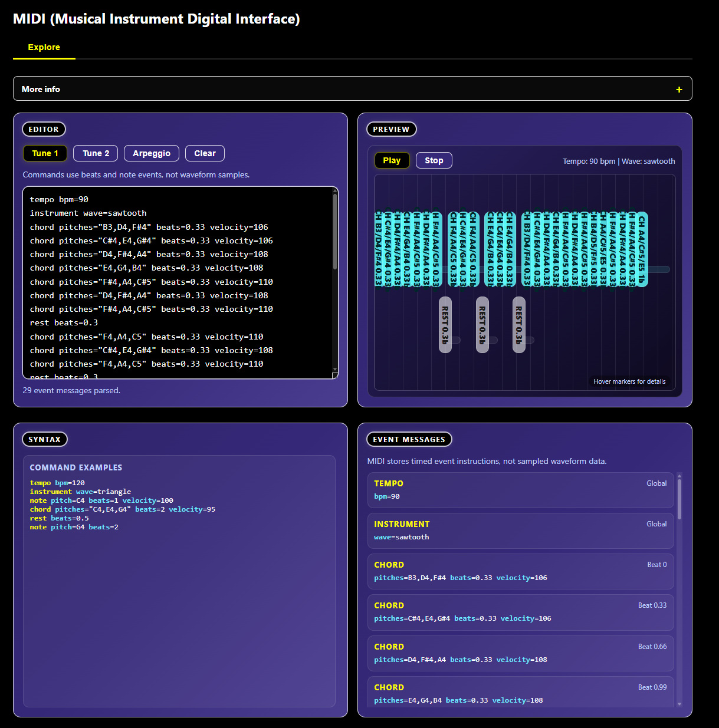The height and width of the screenshot is (728, 719).
Task: Click the 'rest beats=0.5' syntax example
Action: (x=60, y=518)
